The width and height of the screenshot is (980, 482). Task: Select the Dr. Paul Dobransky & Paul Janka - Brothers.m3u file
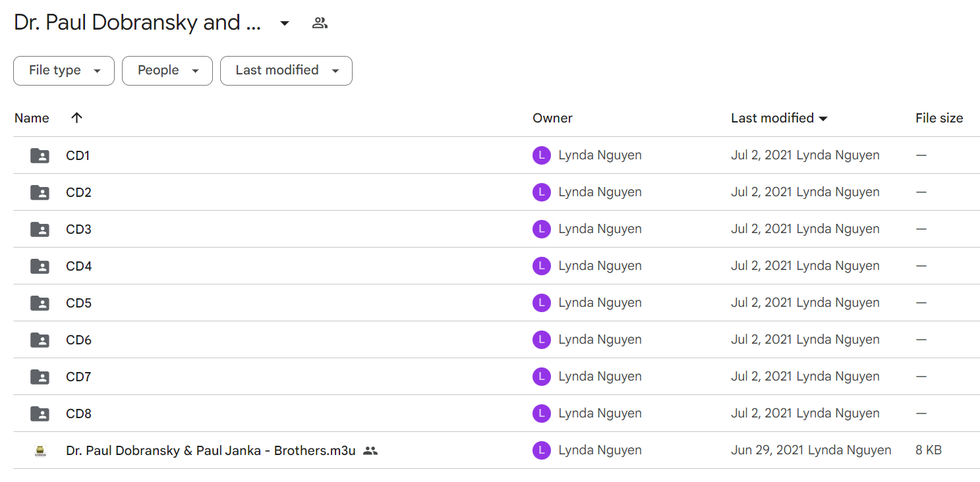[x=211, y=450]
